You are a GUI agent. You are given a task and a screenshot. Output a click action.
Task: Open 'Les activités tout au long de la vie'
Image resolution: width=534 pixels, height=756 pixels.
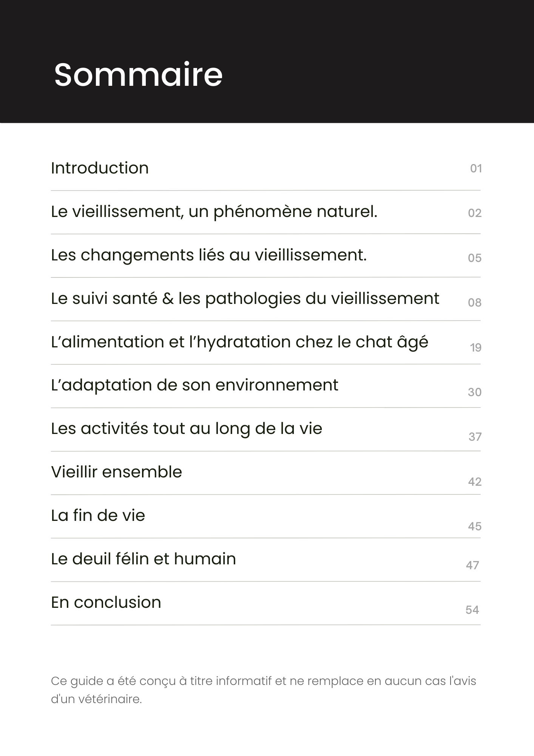click(x=187, y=429)
